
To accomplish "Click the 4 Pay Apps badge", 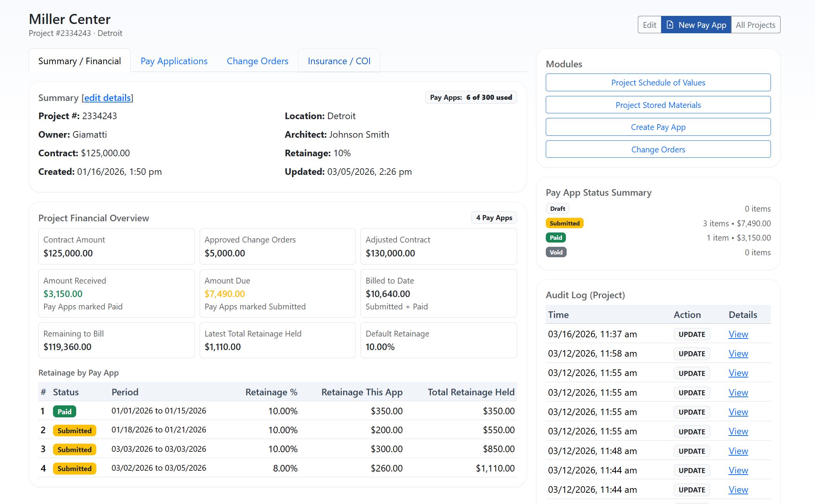I will (x=494, y=217).
